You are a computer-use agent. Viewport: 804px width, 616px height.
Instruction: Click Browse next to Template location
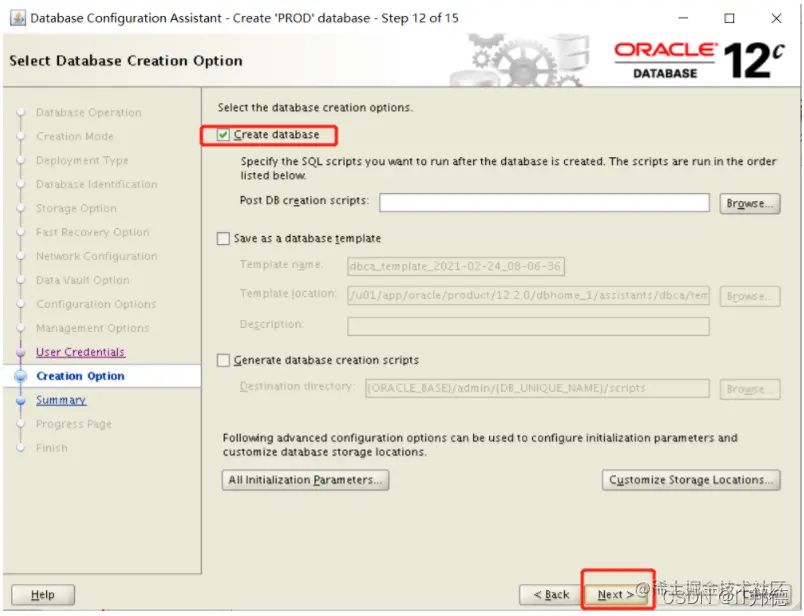(750, 296)
